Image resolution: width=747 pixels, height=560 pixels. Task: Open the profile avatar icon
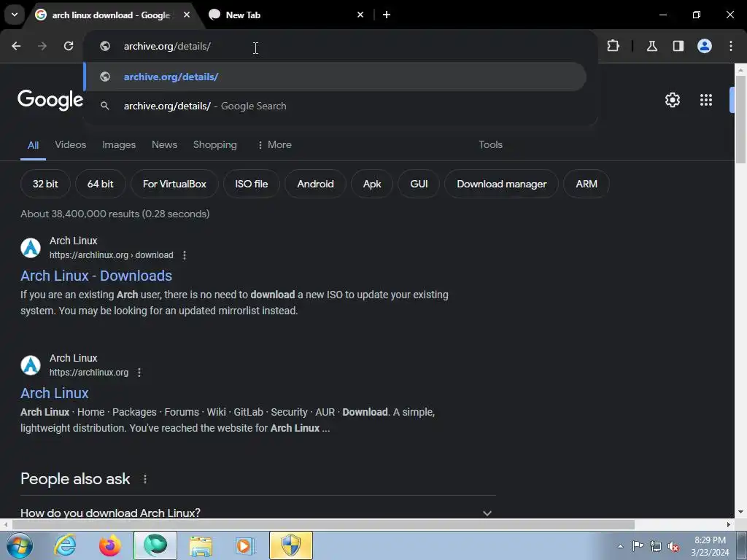[705, 46]
